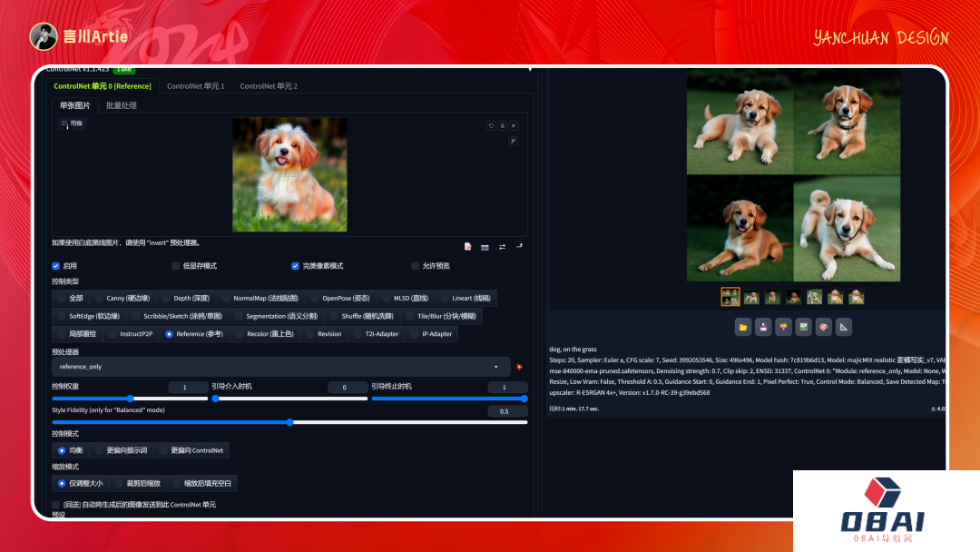Save the image with the floppy disk icon
The height and width of the screenshot is (552, 980).
tap(763, 327)
